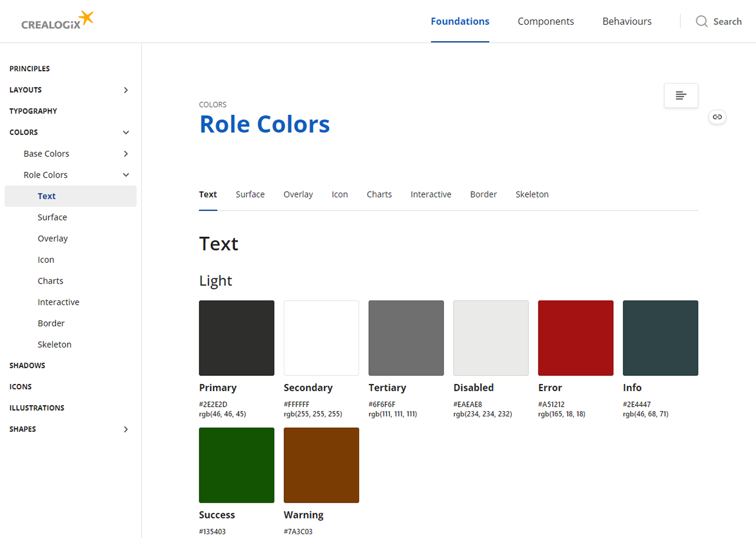The height and width of the screenshot is (538, 756).
Task: Select the Skeleton sidebar item
Action: point(55,345)
